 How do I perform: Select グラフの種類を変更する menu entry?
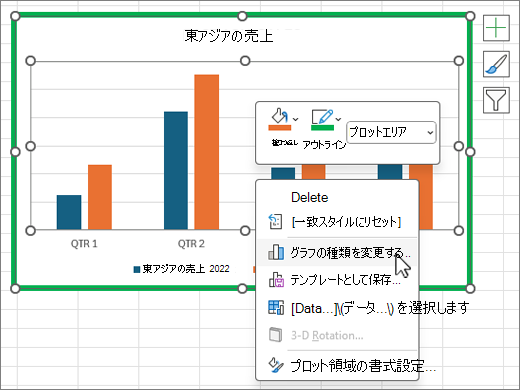tap(337, 252)
